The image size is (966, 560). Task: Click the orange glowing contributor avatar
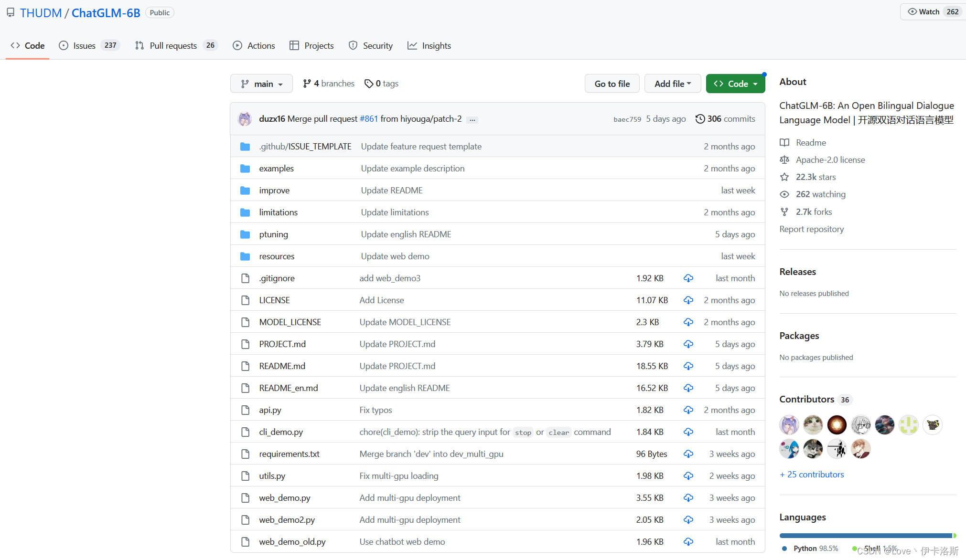[x=837, y=425]
